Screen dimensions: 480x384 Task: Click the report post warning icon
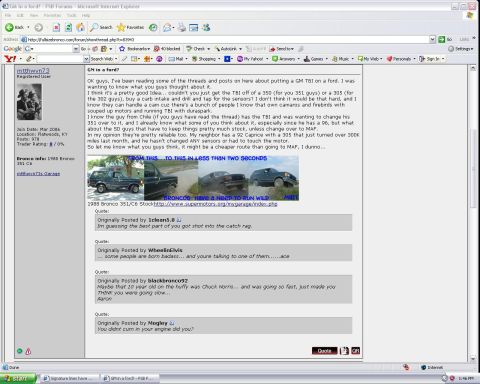click(x=28, y=351)
